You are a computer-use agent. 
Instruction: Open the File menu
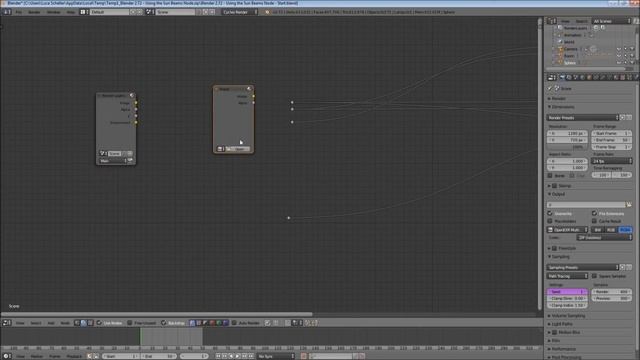18,12
